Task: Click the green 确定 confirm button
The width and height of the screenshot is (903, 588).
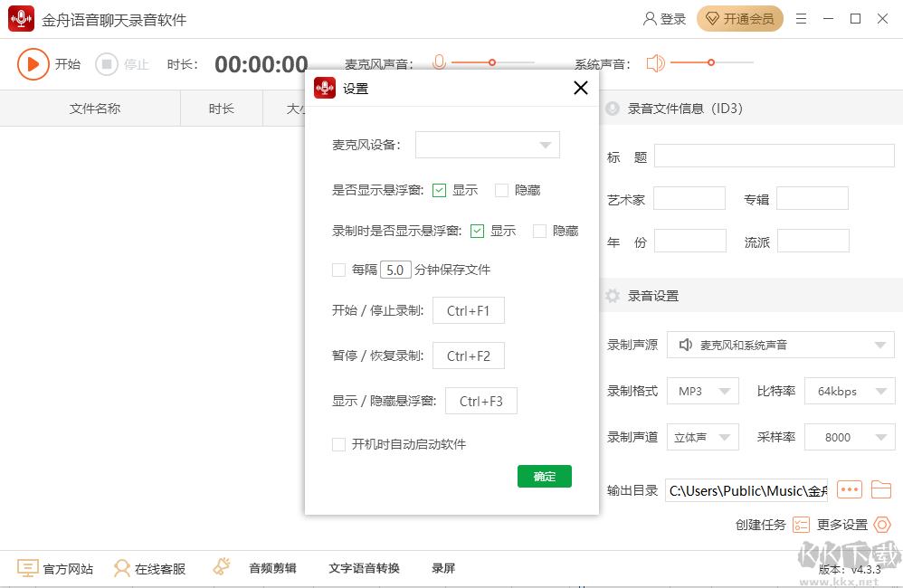Action: pos(544,476)
